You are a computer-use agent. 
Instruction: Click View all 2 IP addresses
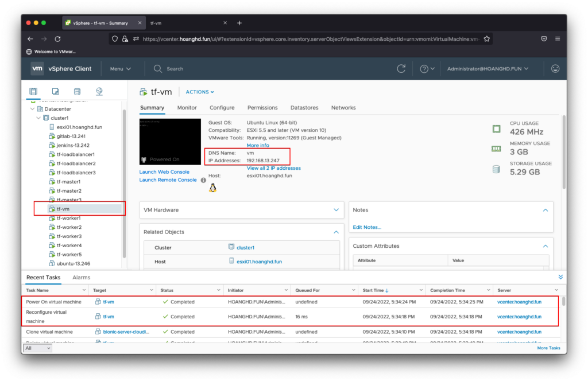[x=273, y=168]
